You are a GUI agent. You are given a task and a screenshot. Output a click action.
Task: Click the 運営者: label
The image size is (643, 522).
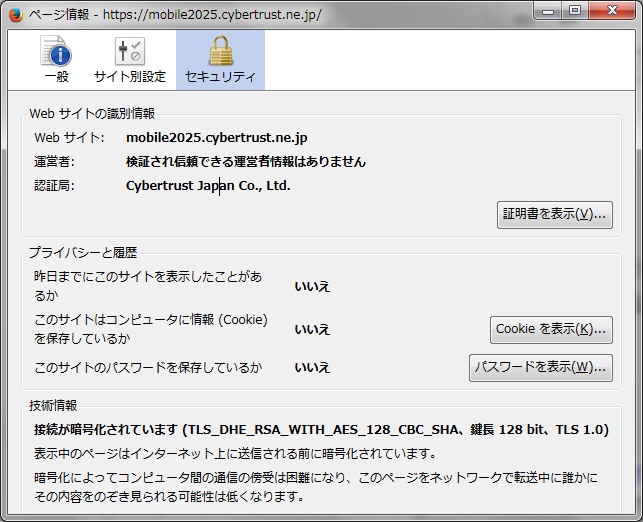coord(54,162)
